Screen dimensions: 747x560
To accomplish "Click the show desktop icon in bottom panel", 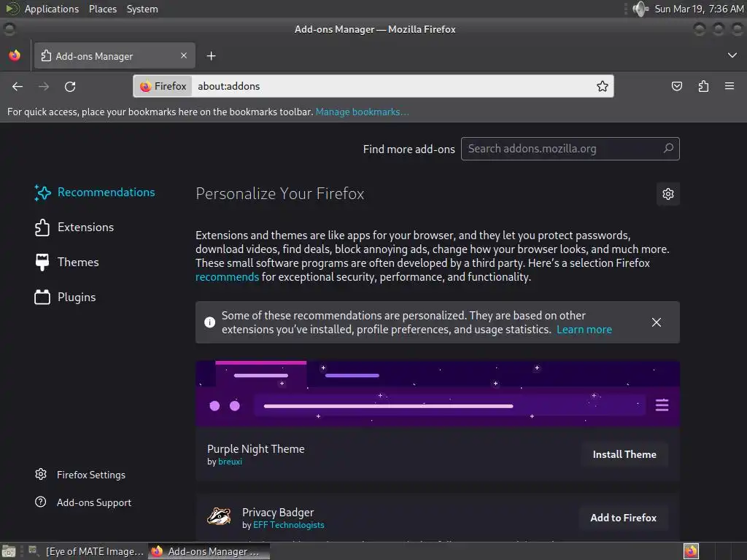I will pyautogui.click(x=9, y=551).
